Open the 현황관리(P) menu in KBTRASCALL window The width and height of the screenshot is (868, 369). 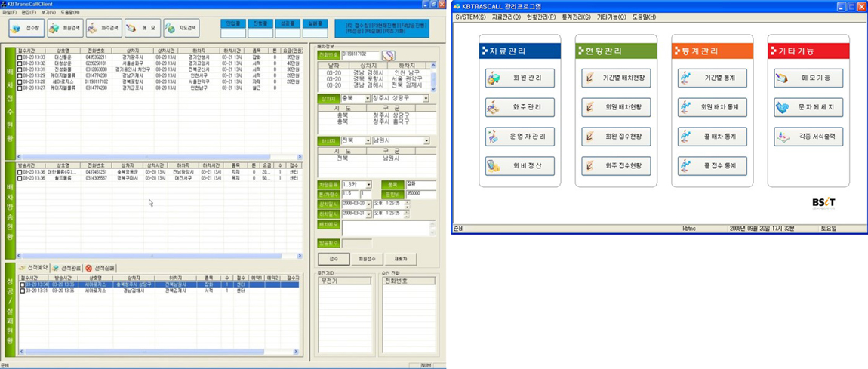[541, 17]
